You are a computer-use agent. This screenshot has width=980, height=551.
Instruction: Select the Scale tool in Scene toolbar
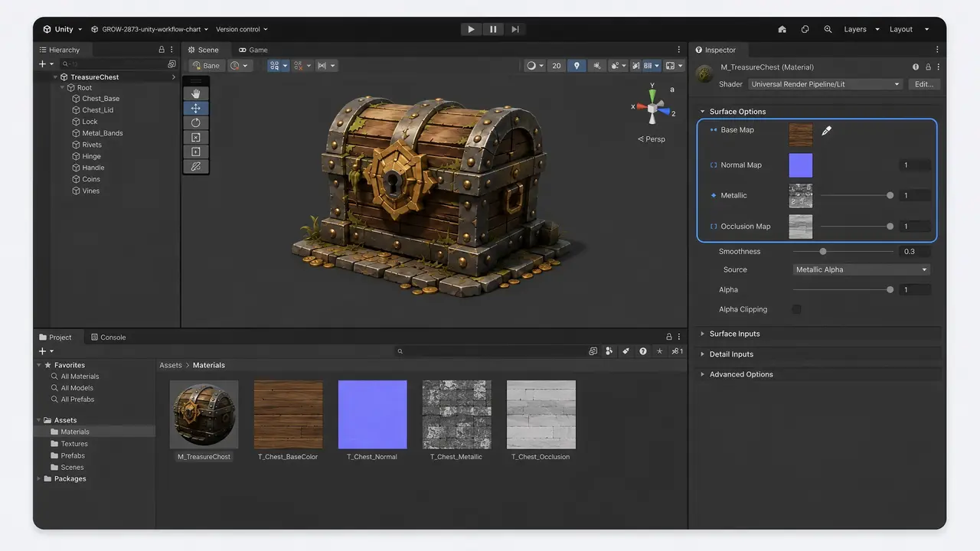tap(195, 137)
